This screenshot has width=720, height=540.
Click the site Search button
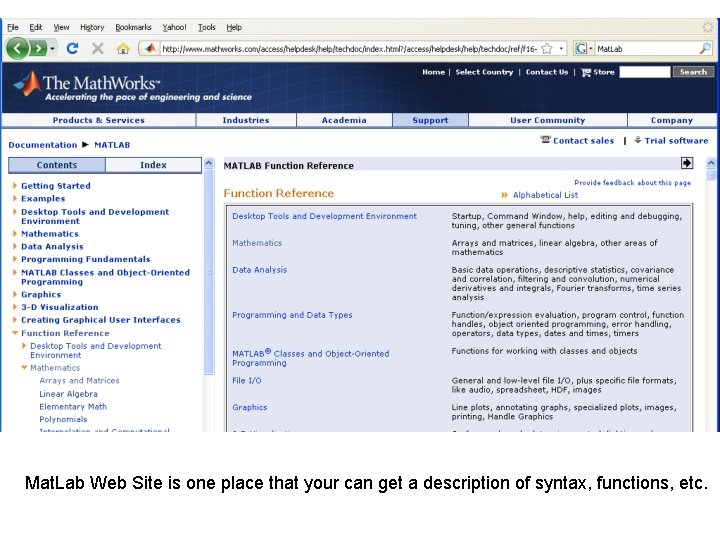tap(693, 72)
